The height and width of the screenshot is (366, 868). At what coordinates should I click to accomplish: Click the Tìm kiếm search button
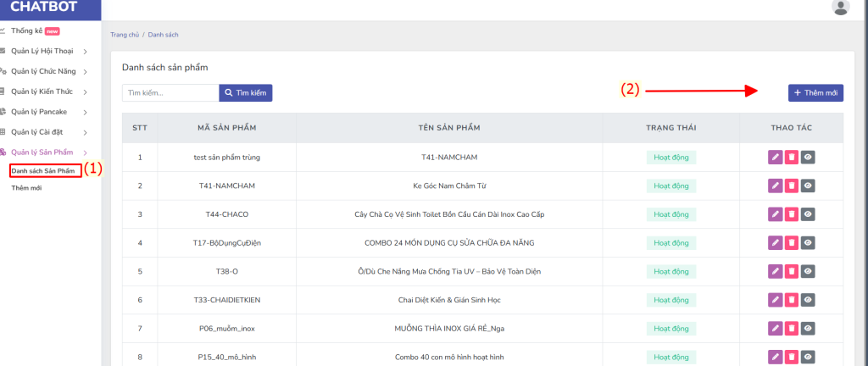point(246,93)
